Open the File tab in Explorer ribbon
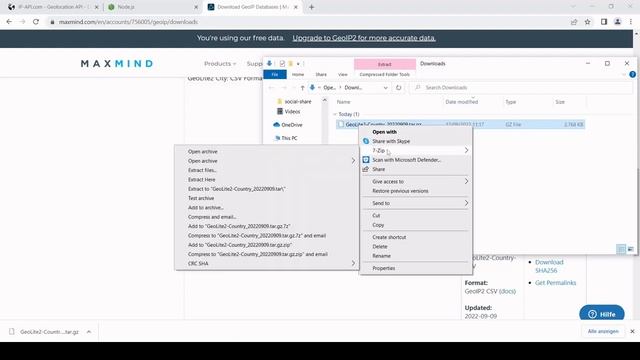Viewport: 640px width, 360px height. 275,75
